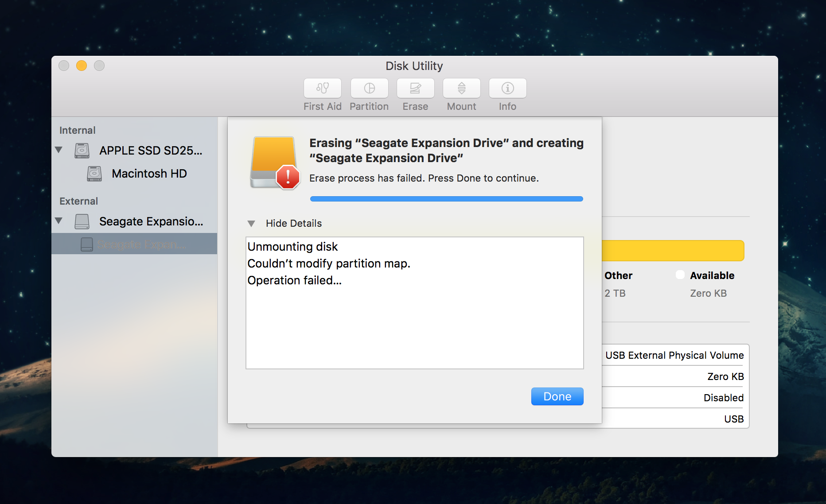The image size is (826, 504).
Task: Click the 'Other' usage label
Action: tap(618, 275)
